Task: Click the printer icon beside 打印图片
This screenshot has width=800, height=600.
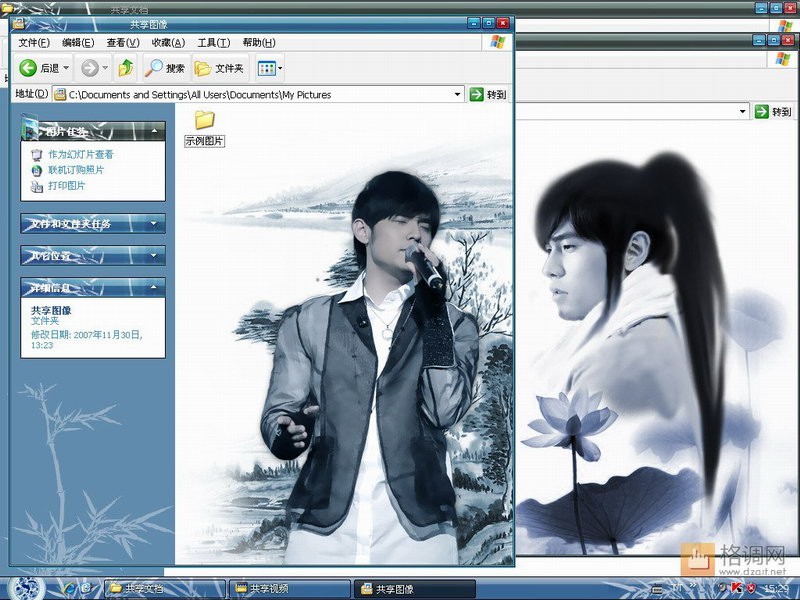Action: 36,187
